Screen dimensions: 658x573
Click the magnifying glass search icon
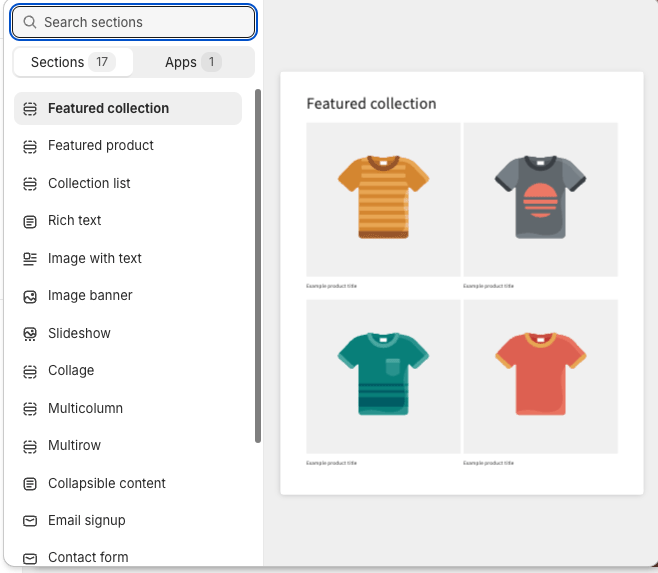[x=29, y=22]
